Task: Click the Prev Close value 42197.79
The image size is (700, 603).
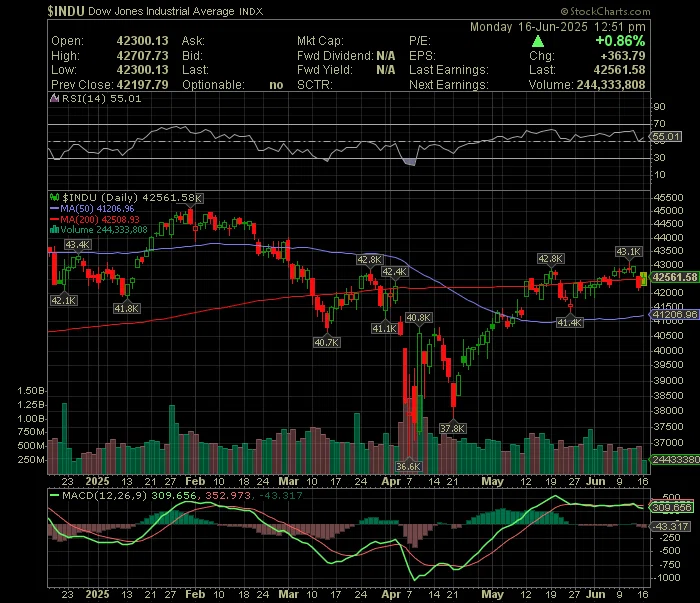Action: (142, 85)
